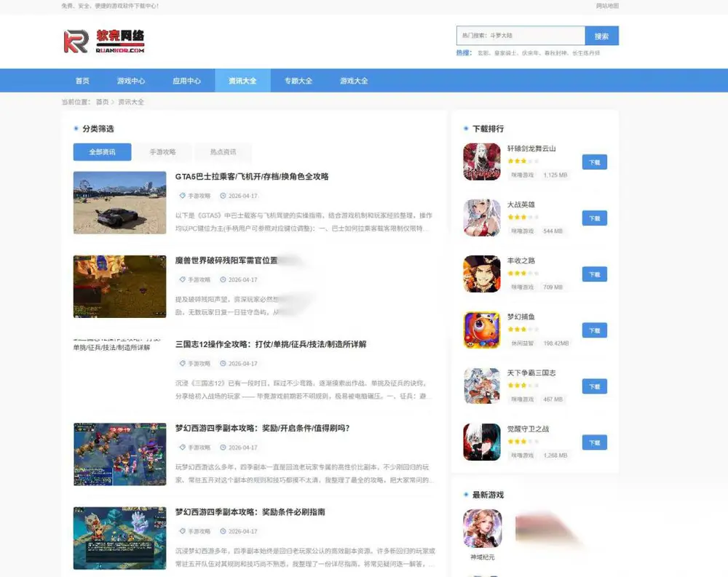
Task: Open 天下争霸三国志 game icon
Action: 482,386
